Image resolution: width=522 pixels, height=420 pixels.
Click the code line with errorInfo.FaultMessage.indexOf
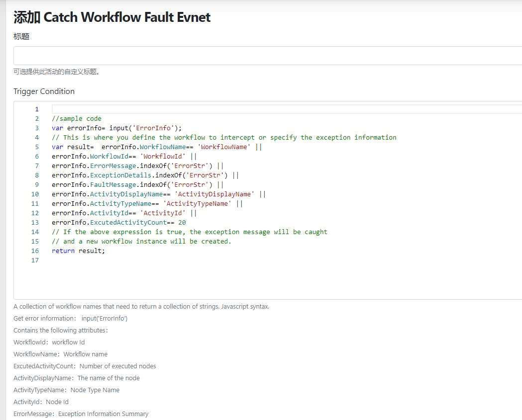[x=137, y=184]
